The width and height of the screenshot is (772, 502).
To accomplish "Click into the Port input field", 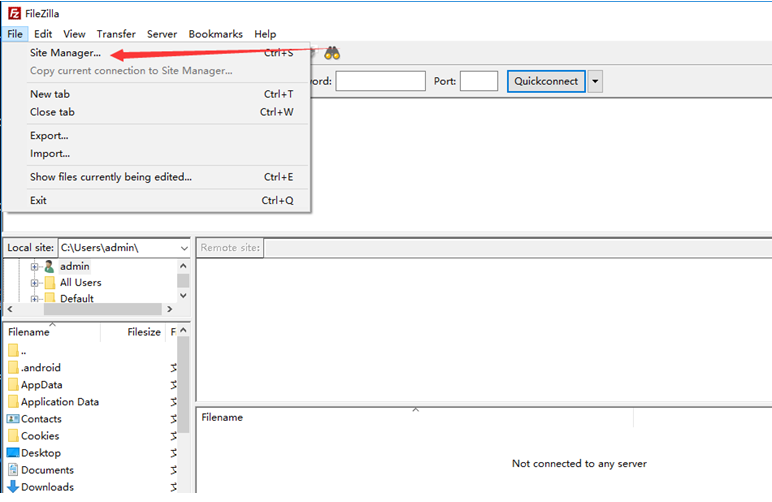I will pos(479,81).
